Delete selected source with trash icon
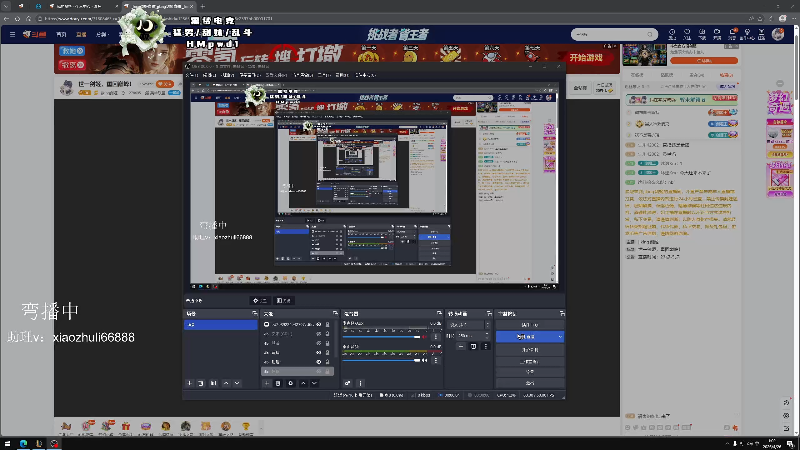This screenshot has width=800, height=450. click(x=278, y=383)
